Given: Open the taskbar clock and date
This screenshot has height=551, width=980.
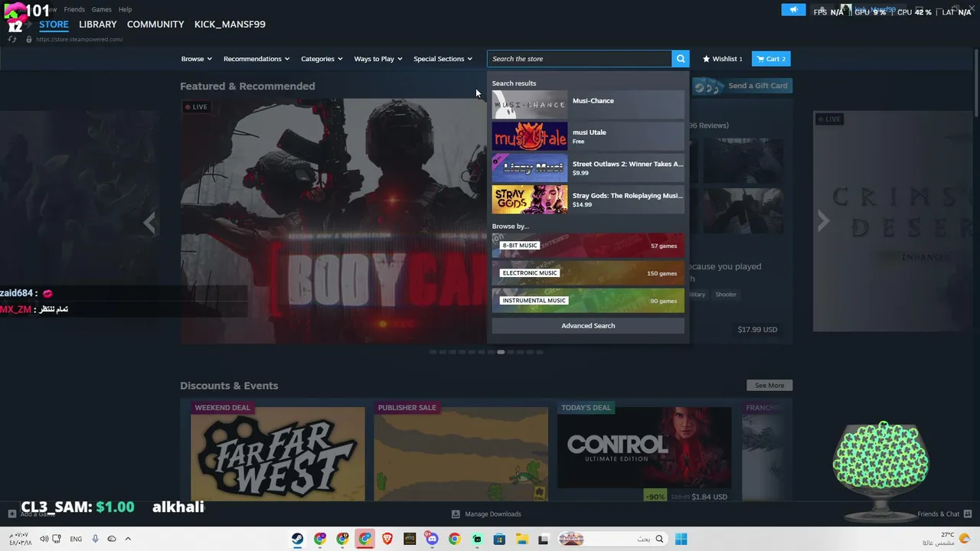Looking at the screenshot, I should click(x=21, y=539).
